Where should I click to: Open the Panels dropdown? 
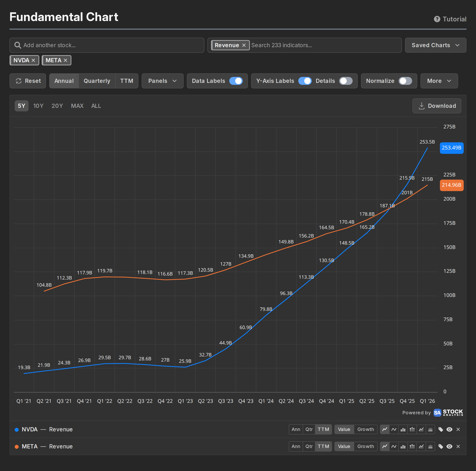(162, 81)
